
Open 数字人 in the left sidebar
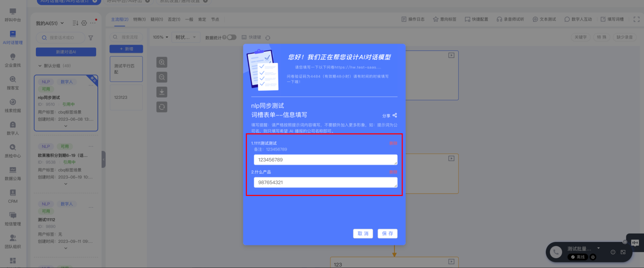13,128
